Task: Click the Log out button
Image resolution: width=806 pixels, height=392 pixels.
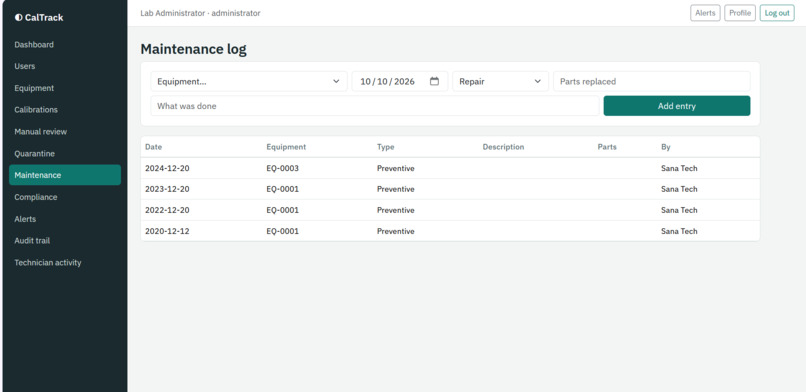Action: 777,13
